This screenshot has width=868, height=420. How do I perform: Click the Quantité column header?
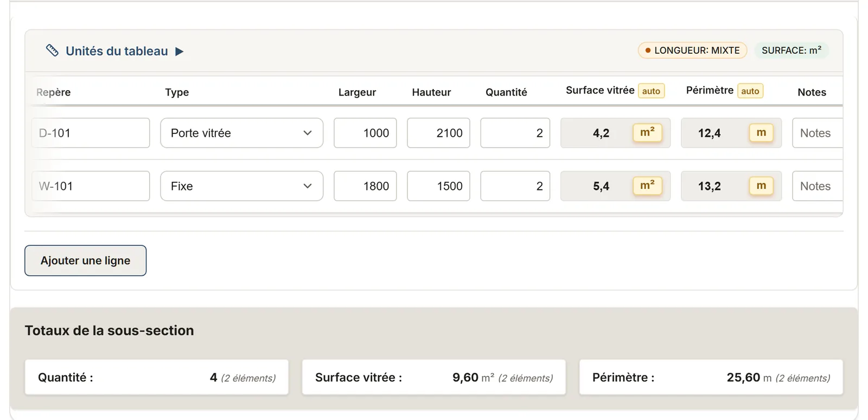tap(506, 92)
